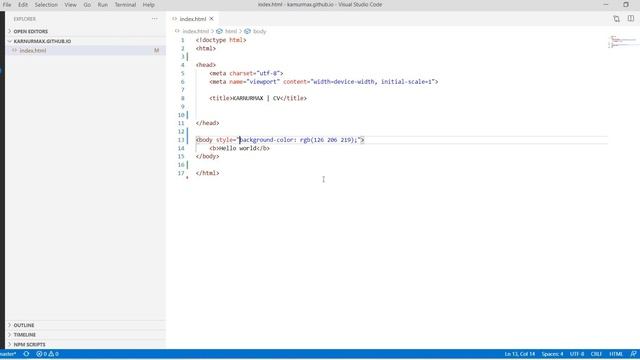This screenshot has width=640, height=360.
Task: Click the master branch indicator in status bar
Action: point(8,354)
